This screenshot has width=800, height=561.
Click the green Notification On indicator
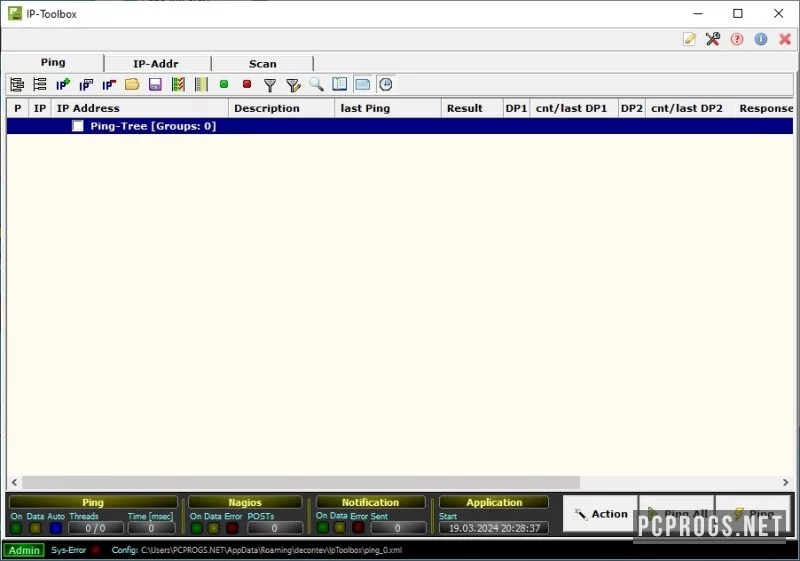pos(322,527)
